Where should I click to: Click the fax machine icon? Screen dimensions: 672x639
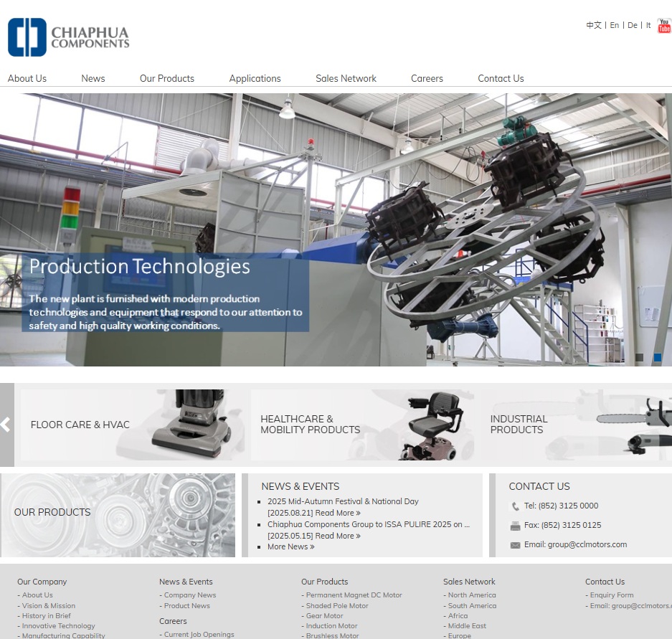click(515, 526)
